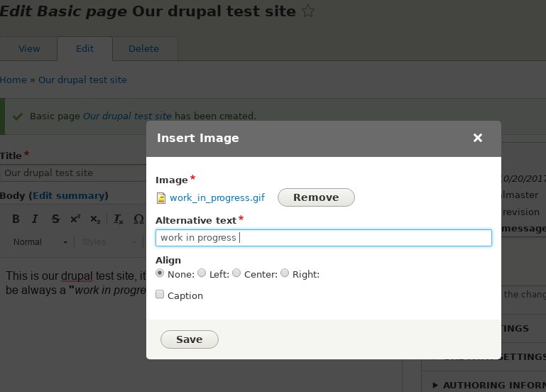
Task: Choose Left alignment for the image
Action: point(202,273)
